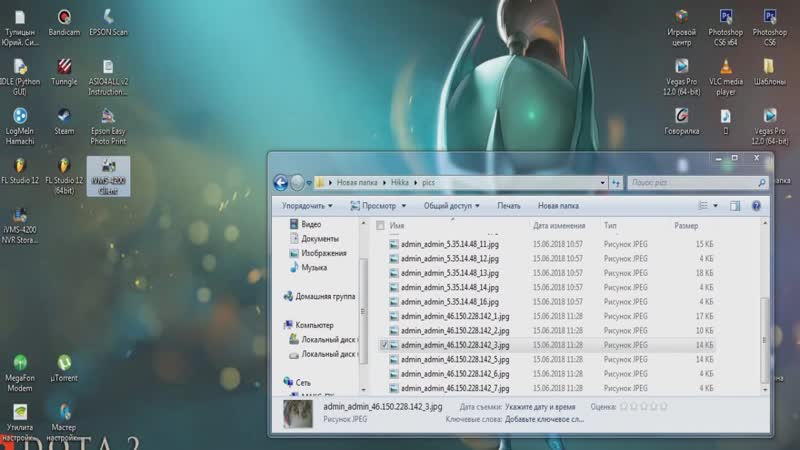Open the view options dropdown arrow
This screenshot has width=800, height=450.
715,206
